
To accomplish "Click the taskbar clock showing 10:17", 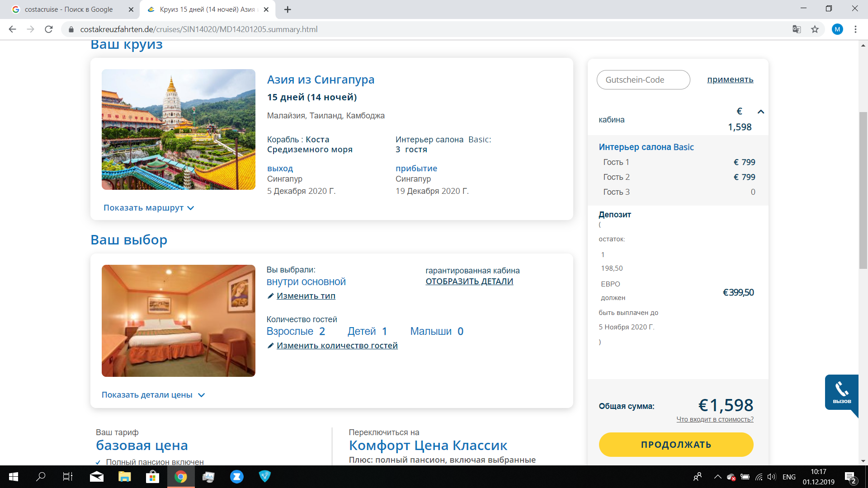I will pyautogui.click(x=819, y=477).
